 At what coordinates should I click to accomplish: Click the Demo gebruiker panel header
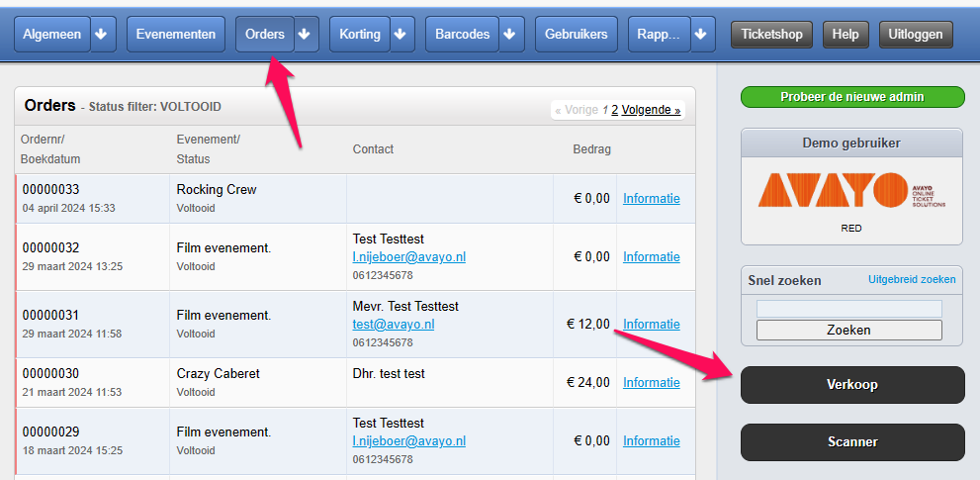[x=851, y=144]
